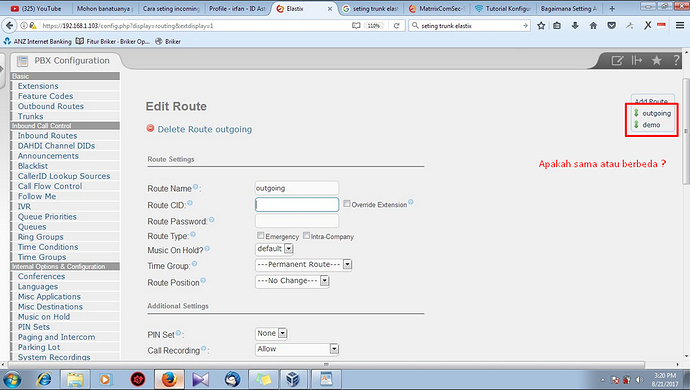Enable Override Extension checkbox
The height and width of the screenshot is (390, 690).
click(347, 204)
